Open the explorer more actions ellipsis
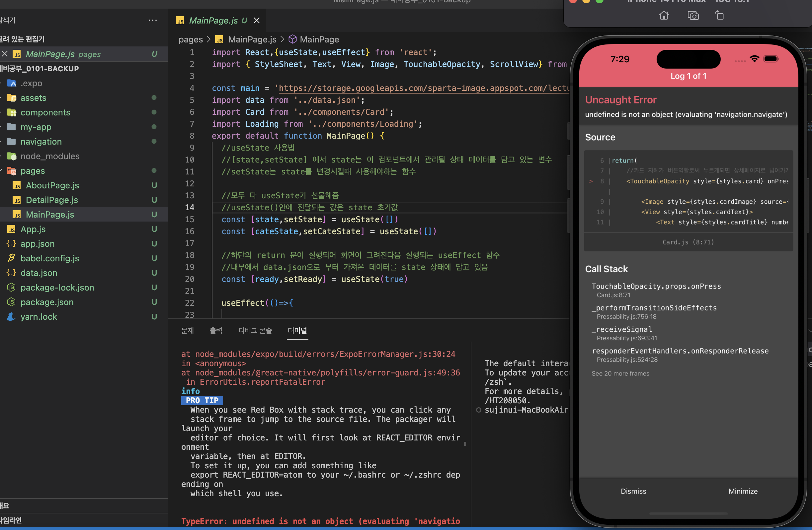 pos(152,21)
